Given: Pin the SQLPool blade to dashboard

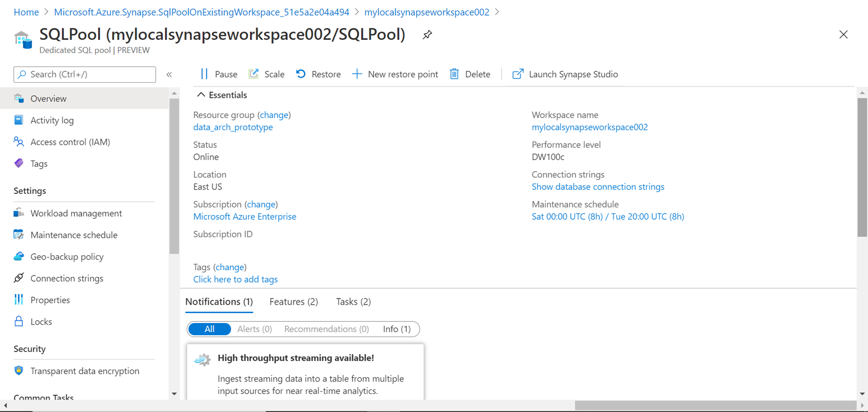Looking at the screenshot, I should [x=427, y=35].
